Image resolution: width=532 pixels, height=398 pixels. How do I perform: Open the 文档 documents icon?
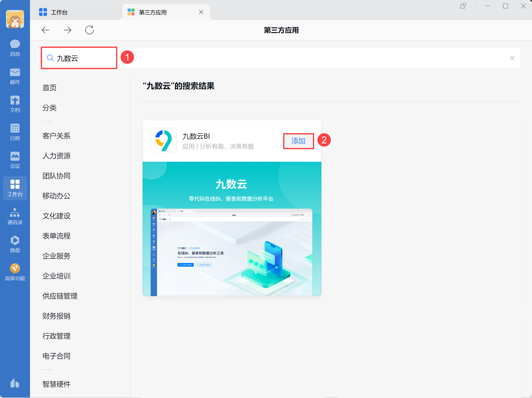(15, 104)
